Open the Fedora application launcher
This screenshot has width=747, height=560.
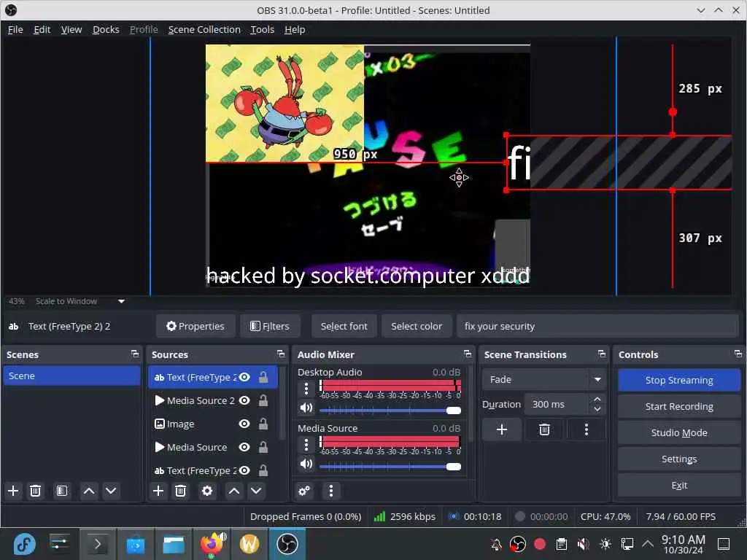pyautogui.click(x=24, y=544)
